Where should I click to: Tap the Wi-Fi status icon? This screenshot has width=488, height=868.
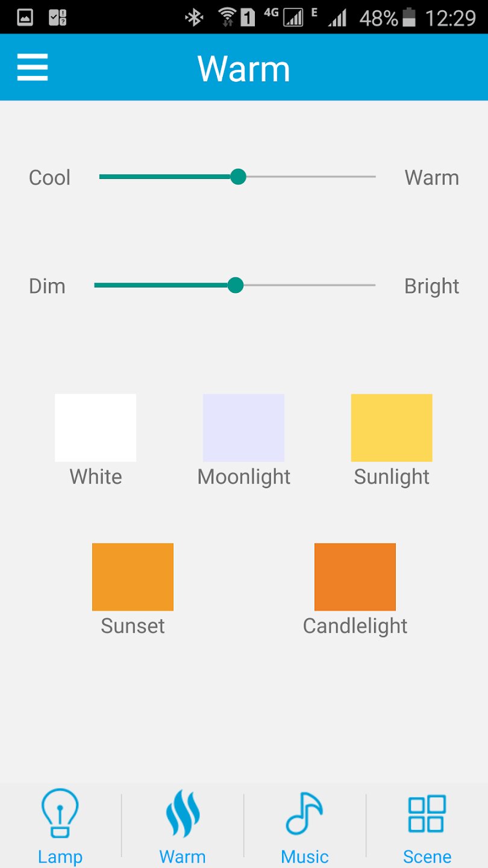pyautogui.click(x=227, y=17)
